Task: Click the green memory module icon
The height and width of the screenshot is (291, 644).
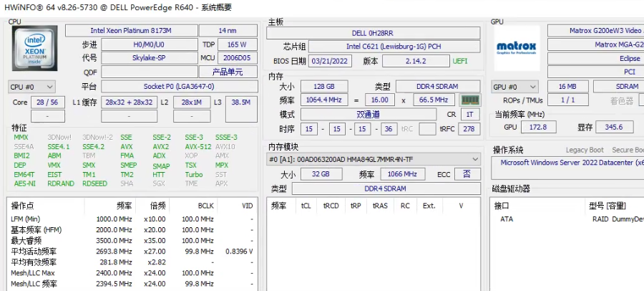Action: coord(471,100)
